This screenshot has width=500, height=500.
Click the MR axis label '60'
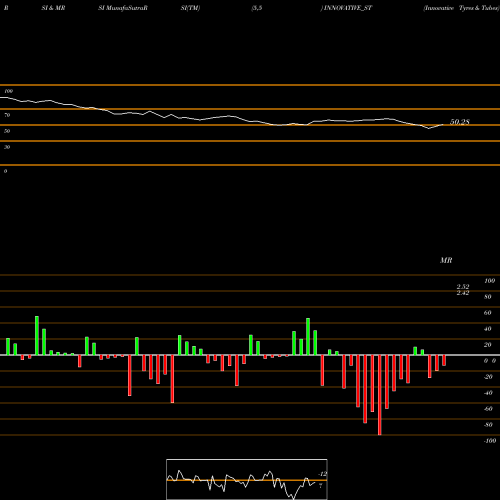tap(488, 313)
